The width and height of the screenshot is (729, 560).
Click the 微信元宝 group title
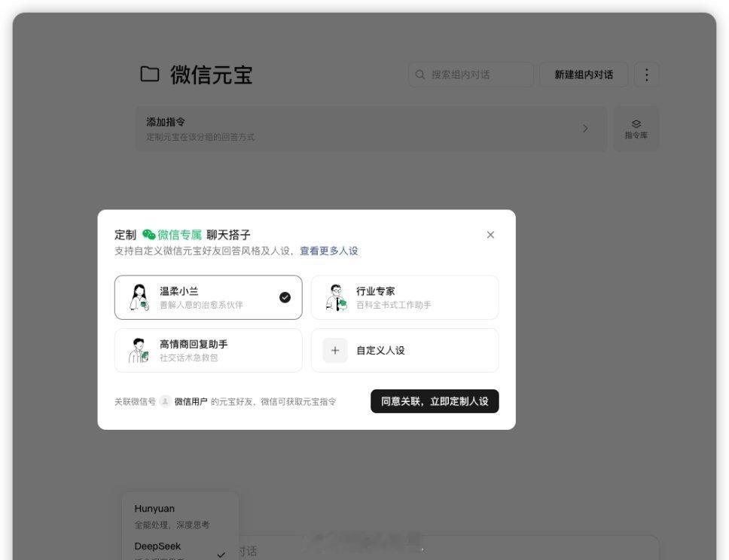point(211,75)
